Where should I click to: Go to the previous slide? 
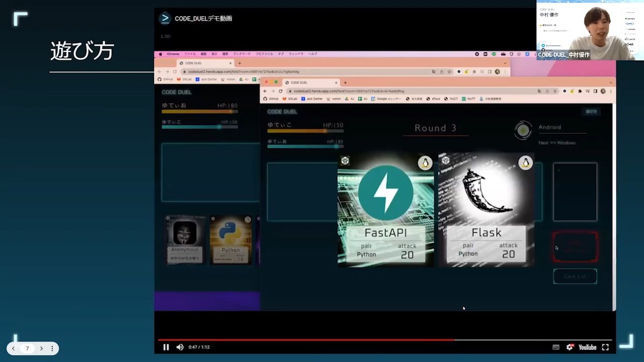(x=14, y=348)
